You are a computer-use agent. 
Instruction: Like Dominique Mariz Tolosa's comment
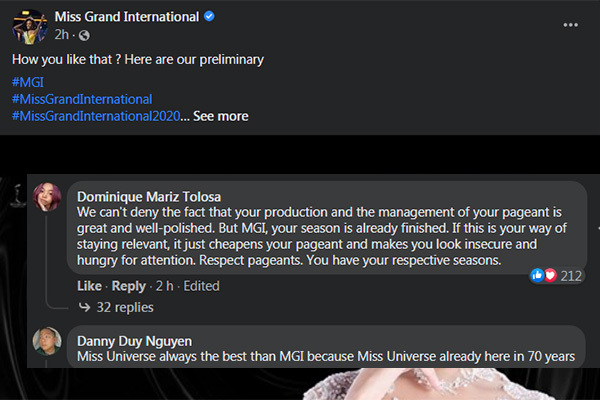click(x=89, y=286)
